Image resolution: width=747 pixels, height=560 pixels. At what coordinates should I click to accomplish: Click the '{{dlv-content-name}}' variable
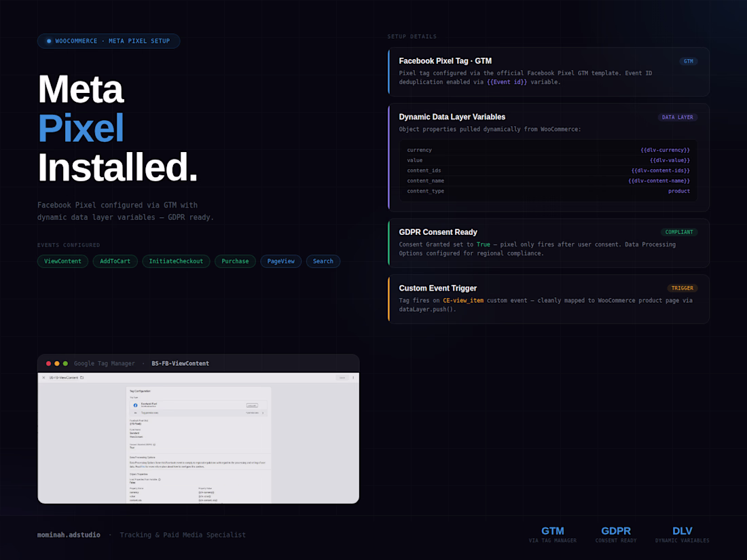point(659,181)
